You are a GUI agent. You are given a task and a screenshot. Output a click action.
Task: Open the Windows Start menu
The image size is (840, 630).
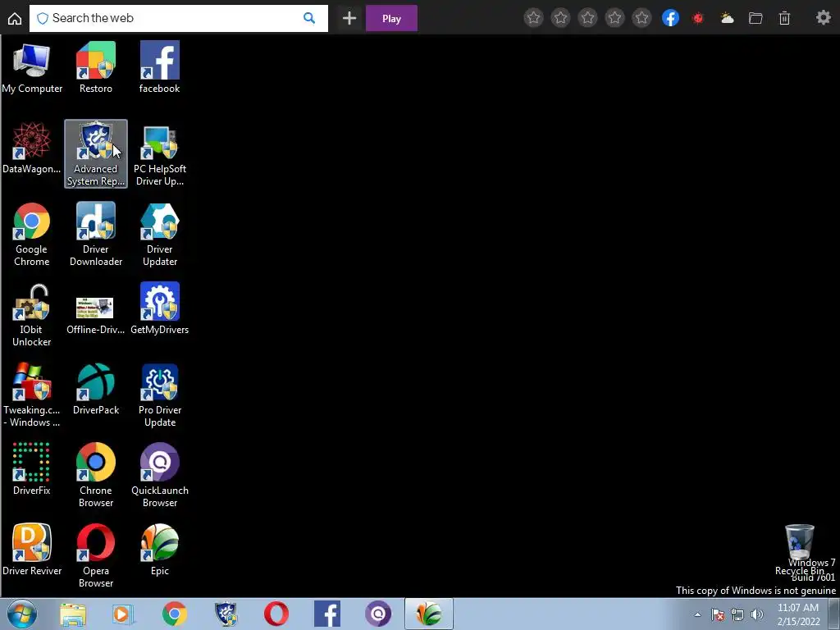click(22, 614)
